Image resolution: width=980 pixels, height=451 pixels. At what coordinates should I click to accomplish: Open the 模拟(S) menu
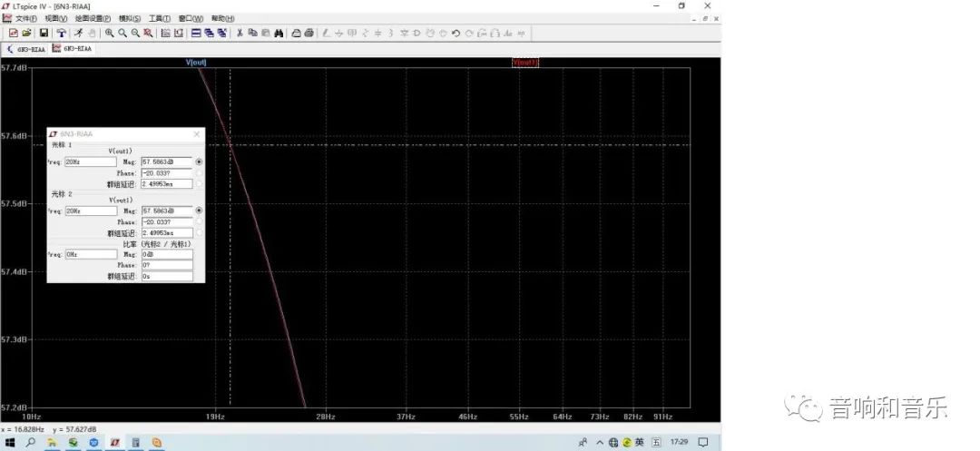click(x=130, y=19)
